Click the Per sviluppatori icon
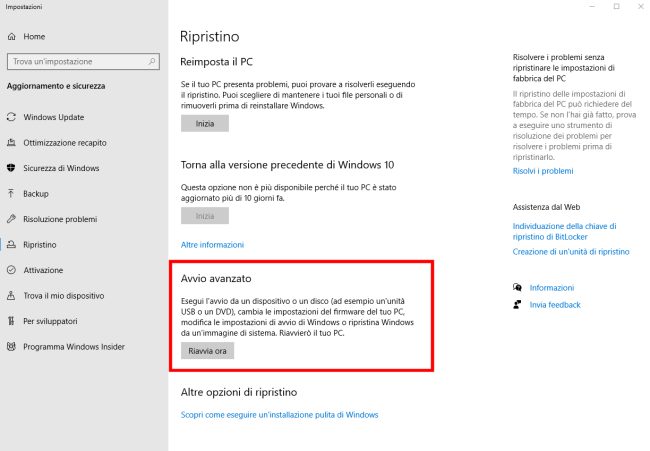The height and width of the screenshot is (451, 650). point(12,321)
